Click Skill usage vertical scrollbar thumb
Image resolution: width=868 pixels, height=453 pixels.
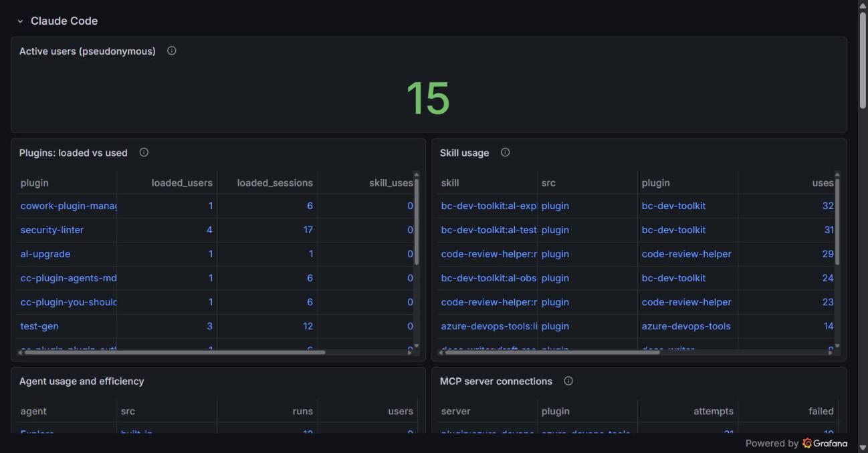click(x=837, y=222)
